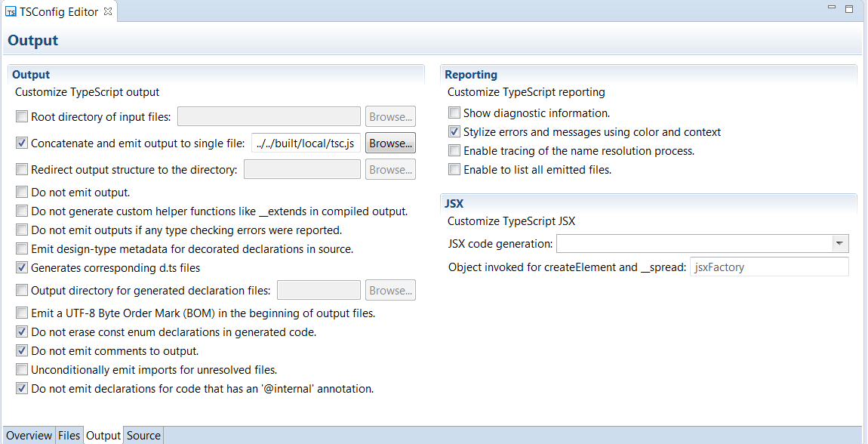The height and width of the screenshot is (444, 868).
Task: Enable "Do not emit output"
Action: 21,192
